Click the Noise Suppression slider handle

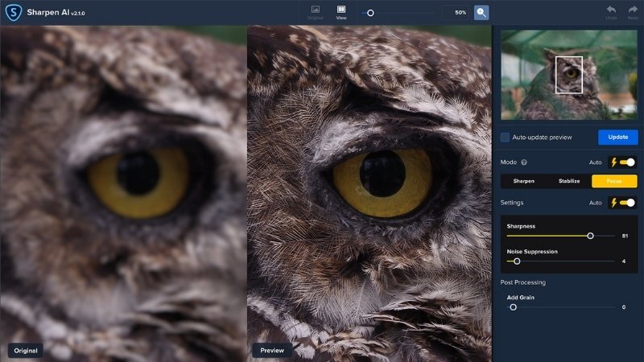tap(517, 261)
